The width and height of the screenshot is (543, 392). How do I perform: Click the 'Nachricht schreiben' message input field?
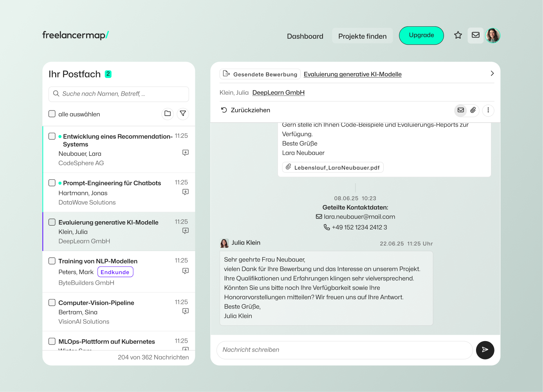coord(345,350)
